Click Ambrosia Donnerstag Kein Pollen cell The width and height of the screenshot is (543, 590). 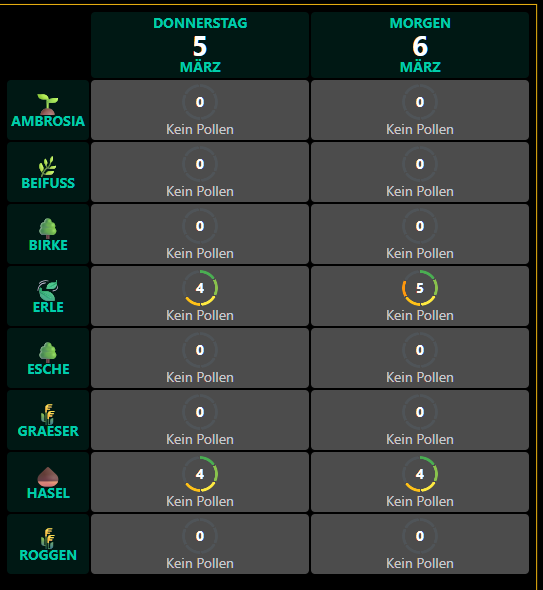[200, 110]
